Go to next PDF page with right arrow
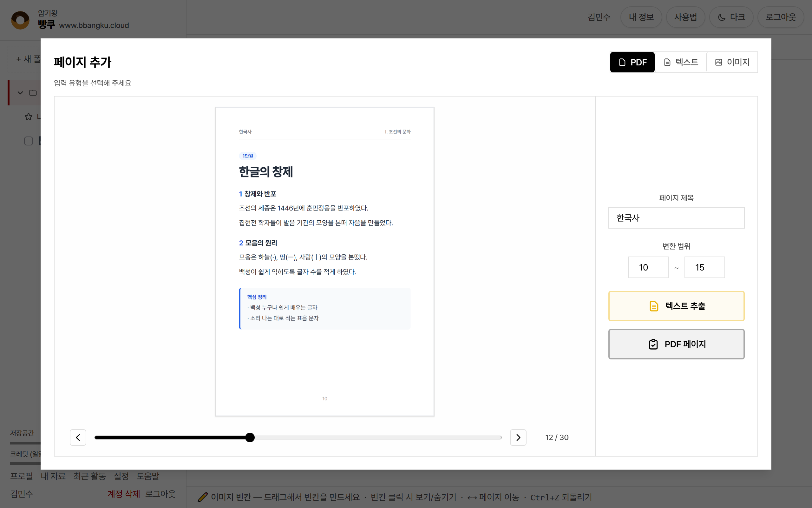Image resolution: width=812 pixels, height=508 pixels. (x=518, y=437)
